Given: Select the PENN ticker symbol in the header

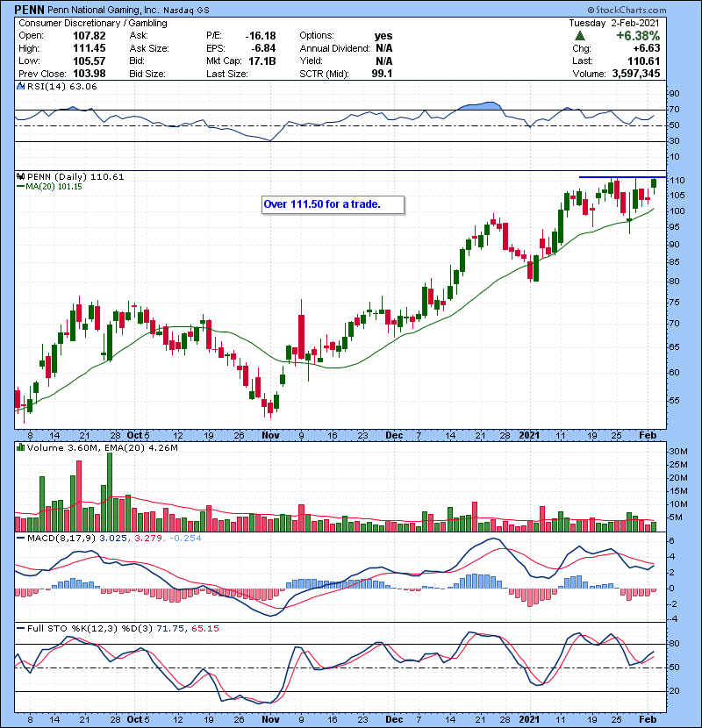Looking at the screenshot, I should tap(29, 10).
